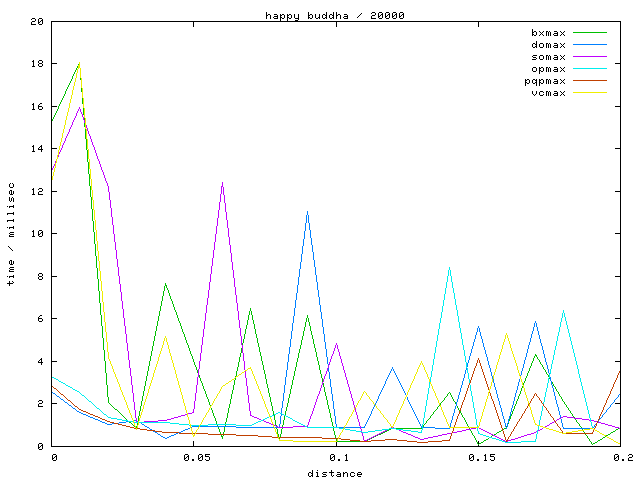This screenshot has height=480, width=640.
Task: Click the purple somax peak above 12 milliseconds
Action: (x=223, y=182)
